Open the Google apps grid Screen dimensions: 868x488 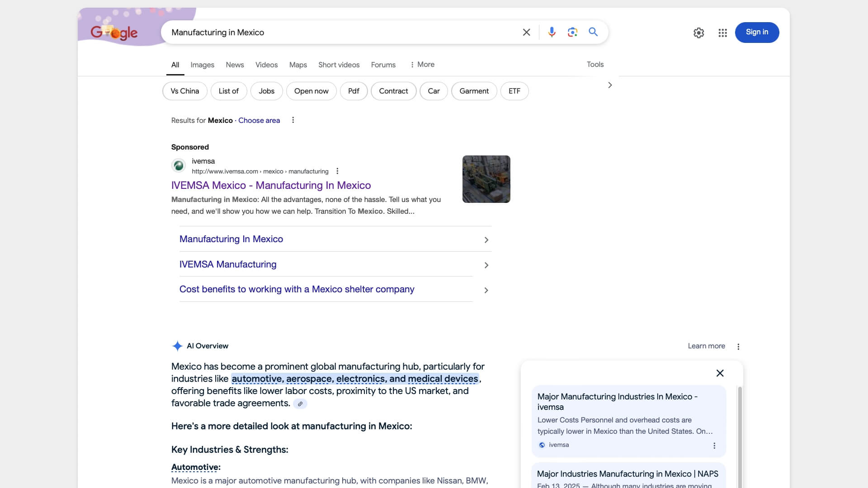click(722, 33)
